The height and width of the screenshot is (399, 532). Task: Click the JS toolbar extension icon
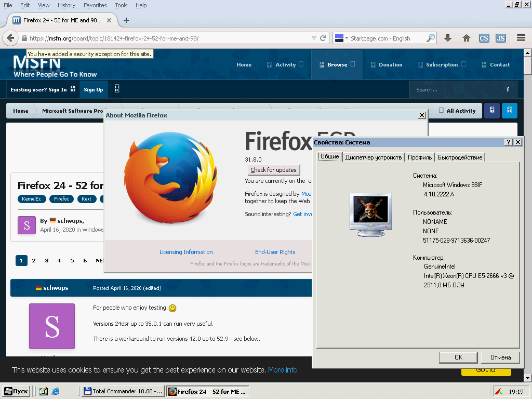(501, 38)
